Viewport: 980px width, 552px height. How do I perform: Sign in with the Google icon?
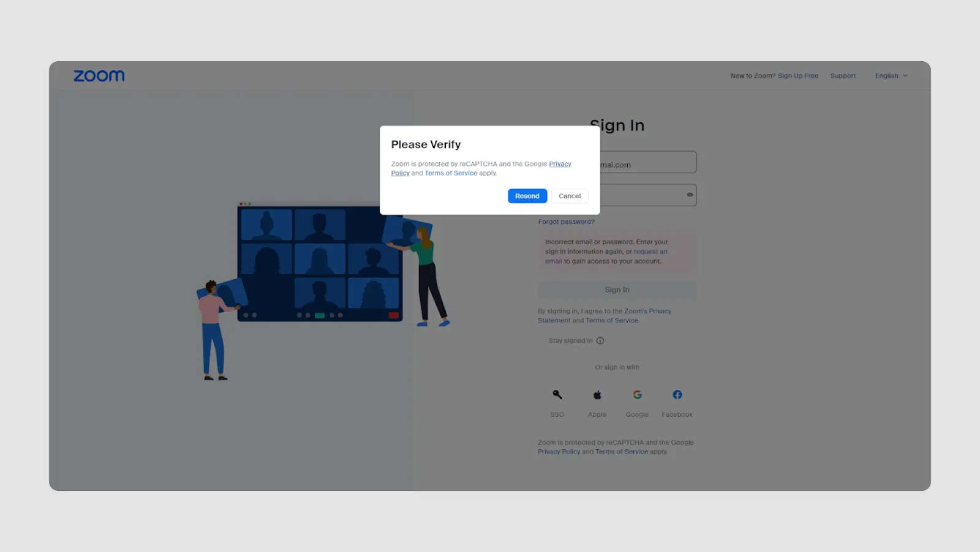tap(637, 395)
